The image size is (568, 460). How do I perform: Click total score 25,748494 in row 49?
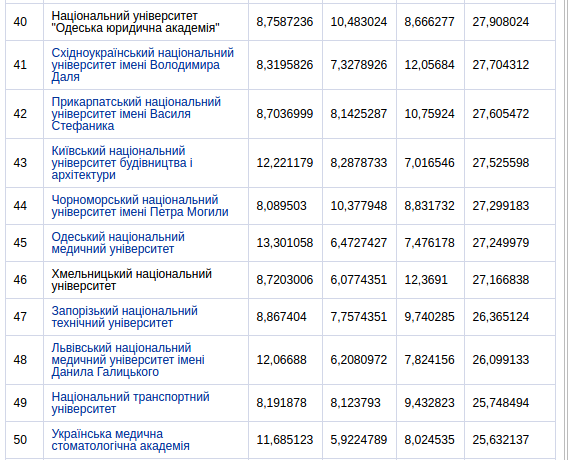[x=501, y=403]
